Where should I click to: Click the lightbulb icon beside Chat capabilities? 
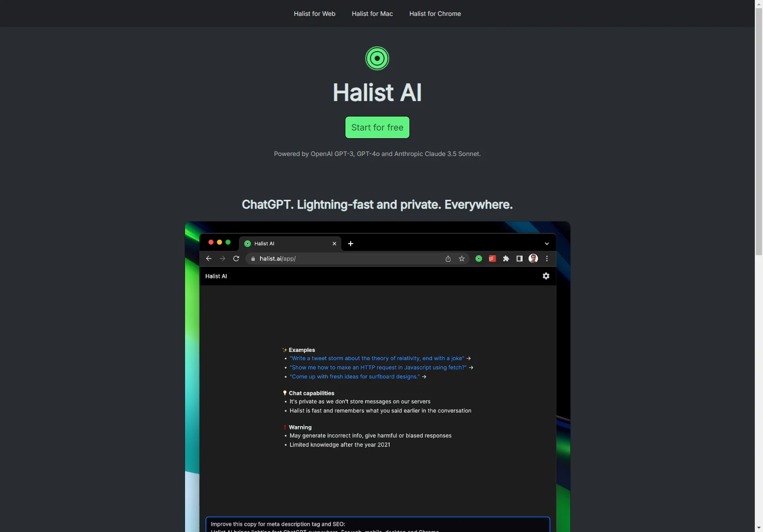pyautogui.click(x=285, y=393)
